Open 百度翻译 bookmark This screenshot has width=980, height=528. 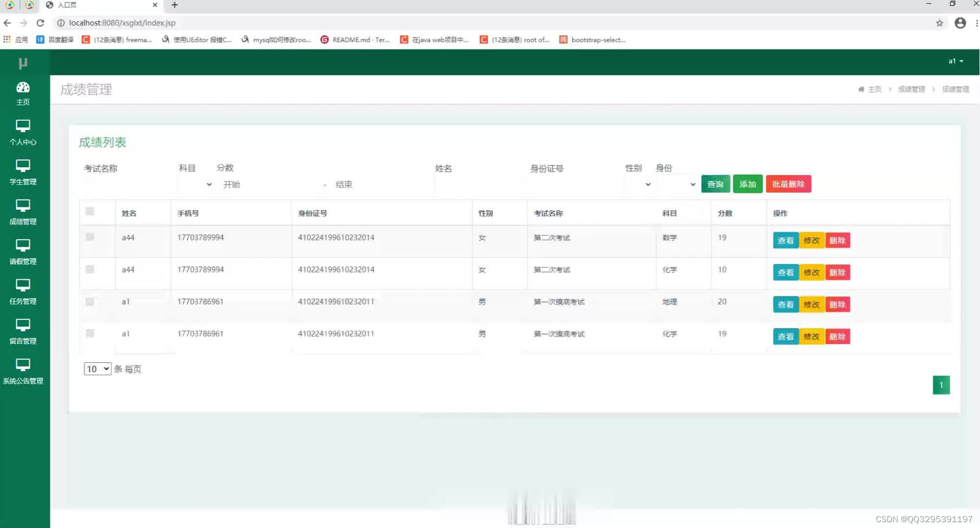point(55,40)
